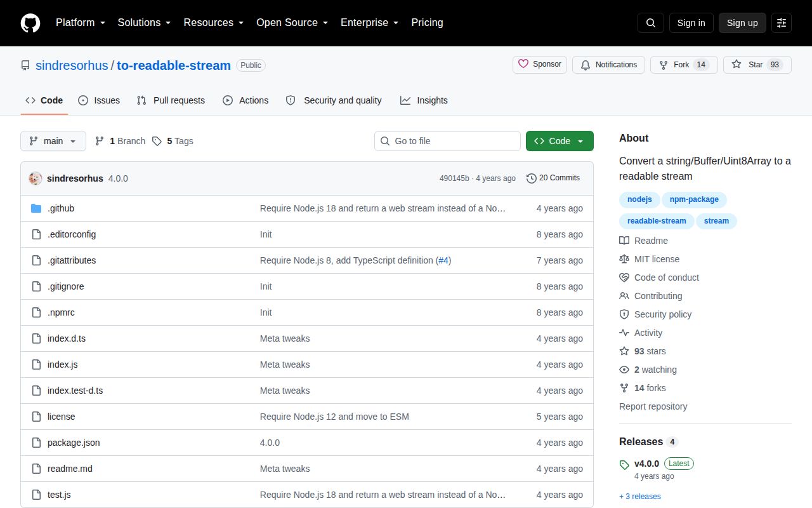This screenshot has width=812, height=508.
Task: Open the license file
Action: [x=61, y=417]
